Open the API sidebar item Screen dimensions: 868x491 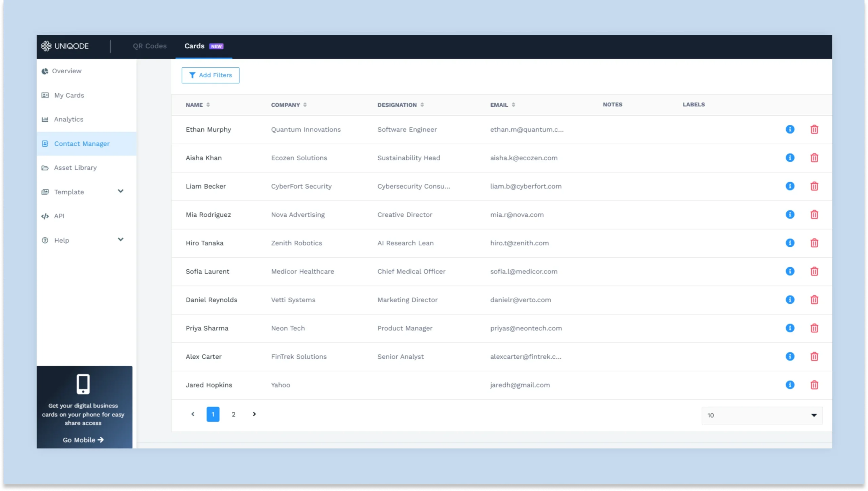point(59,216)
